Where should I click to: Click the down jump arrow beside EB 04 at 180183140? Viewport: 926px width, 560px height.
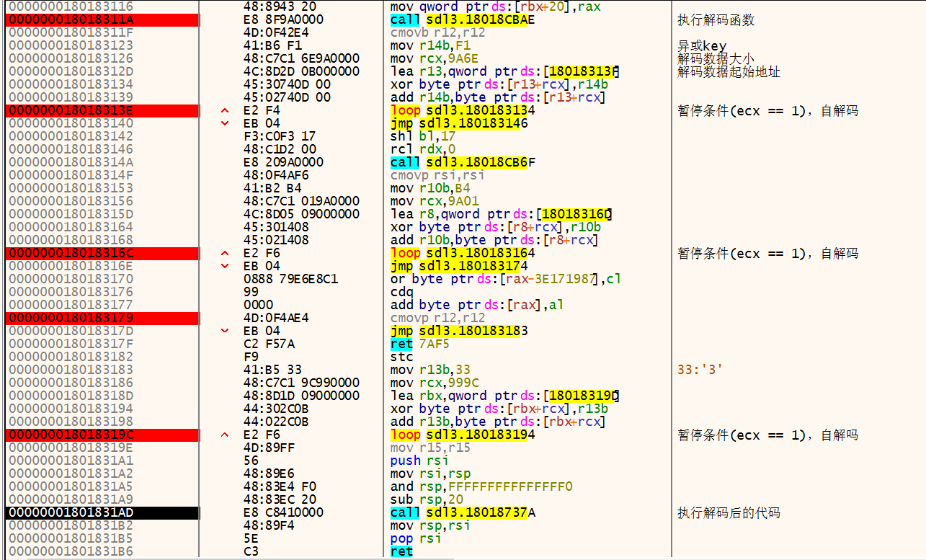click(225, 124)
